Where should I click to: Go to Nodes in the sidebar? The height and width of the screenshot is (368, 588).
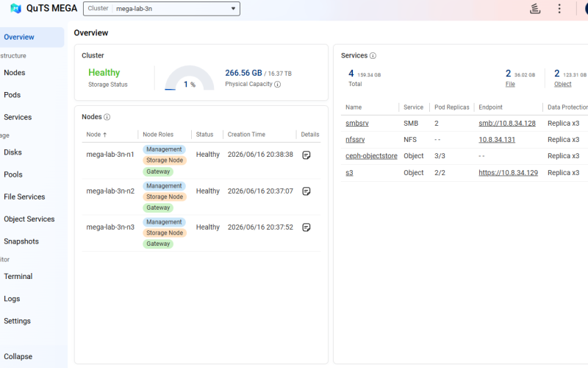[x=15, y=72]
